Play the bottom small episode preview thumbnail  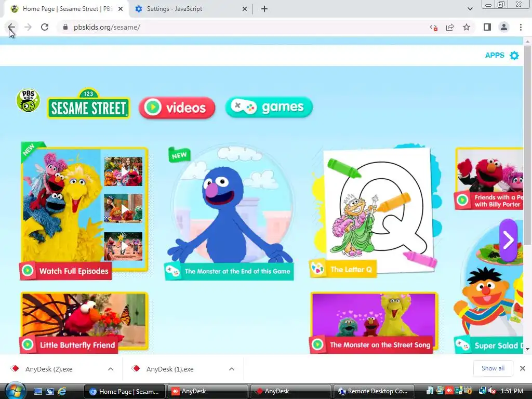tap(123, 246)
